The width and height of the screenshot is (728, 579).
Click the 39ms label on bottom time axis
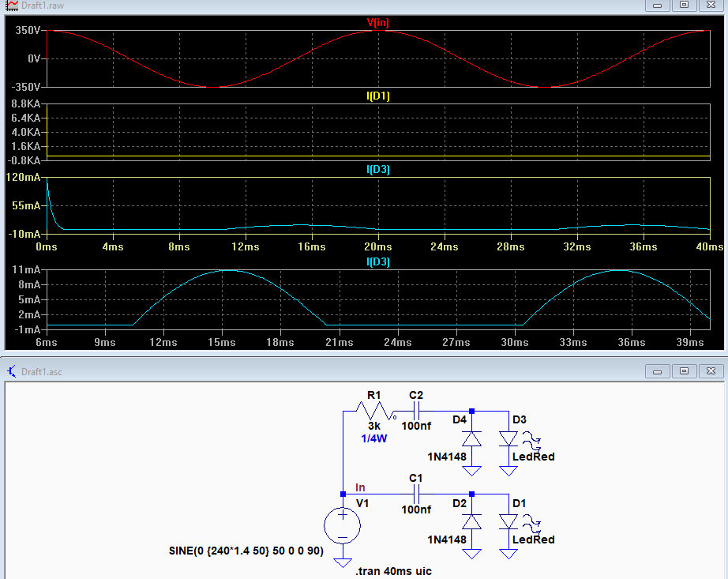click(690, 342)
